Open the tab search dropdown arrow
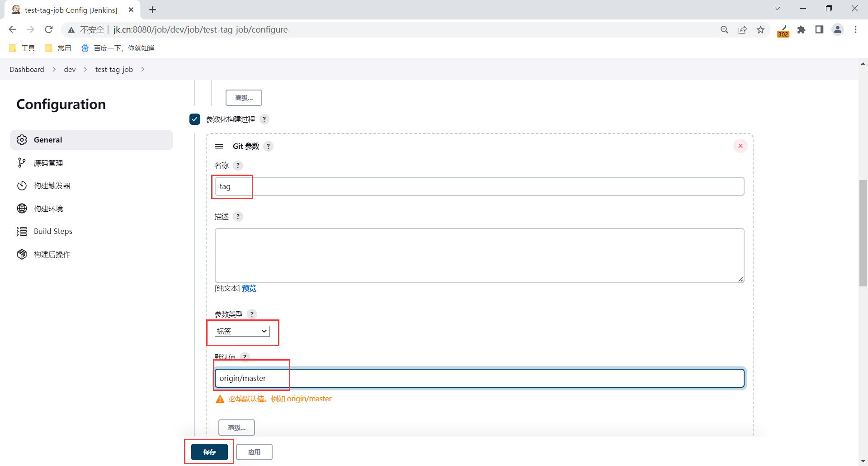This screenshot has width=868, height=466. coord(777,9)
